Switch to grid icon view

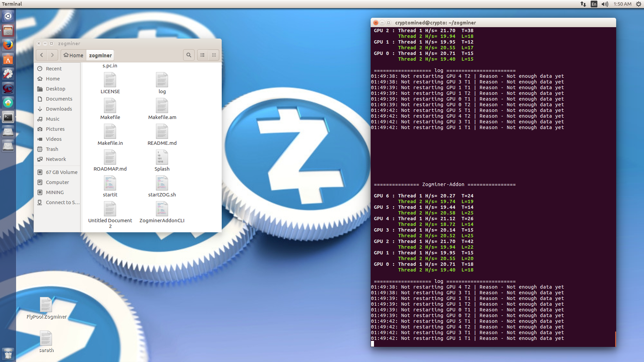point(214,55)
